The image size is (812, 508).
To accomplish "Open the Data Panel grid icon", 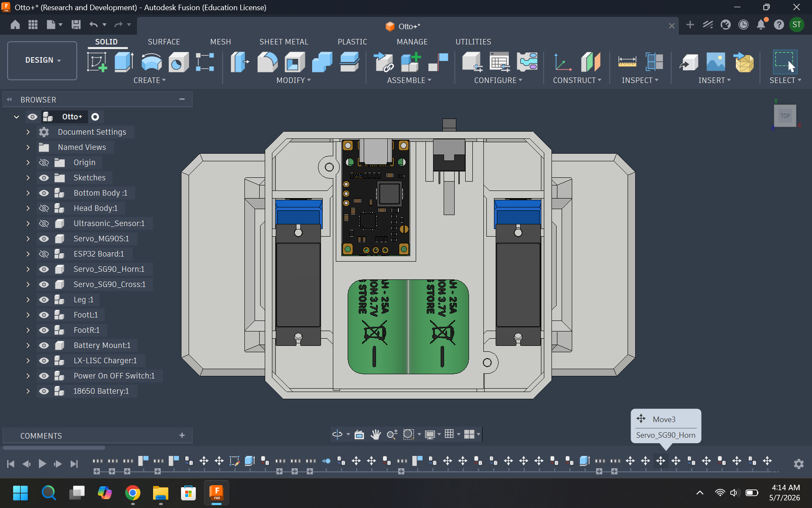I will click(x=33, y=25).
